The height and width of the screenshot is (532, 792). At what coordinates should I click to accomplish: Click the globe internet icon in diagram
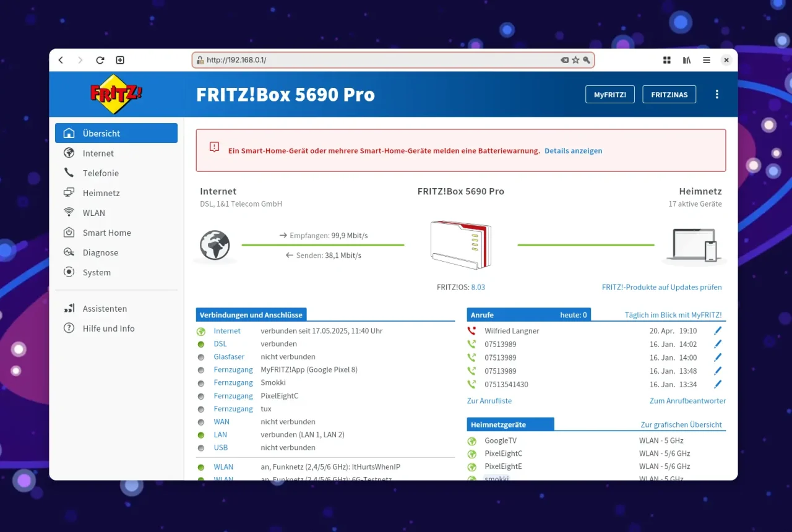click(x=215, y=245)
